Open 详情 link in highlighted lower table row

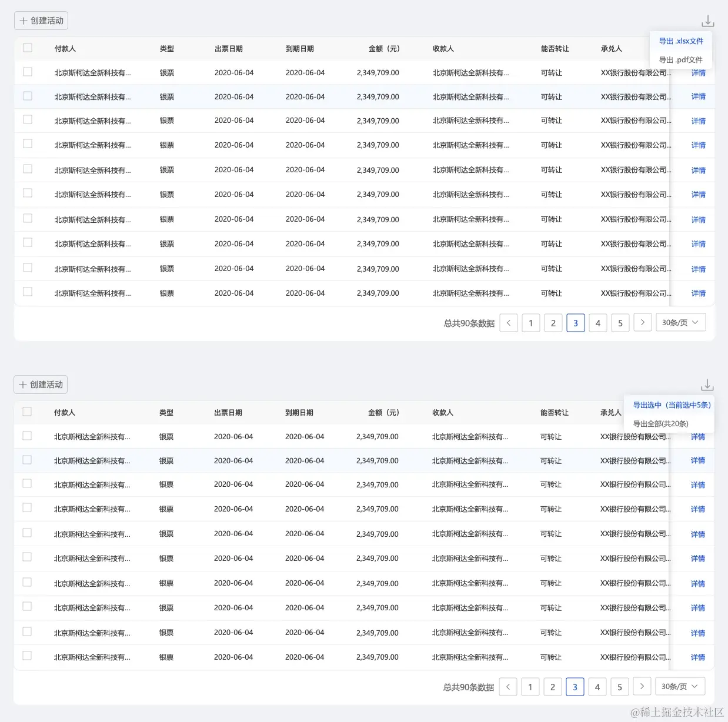[x=698, y=460]
